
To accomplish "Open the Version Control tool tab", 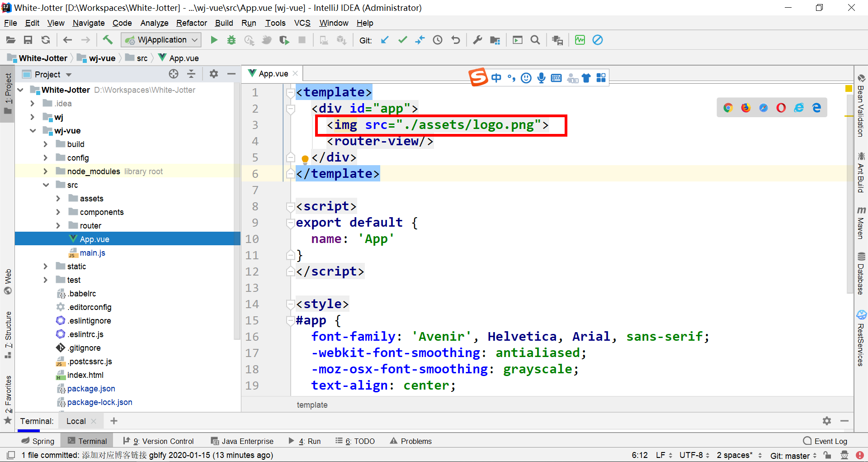I will (x=159, y=441).
